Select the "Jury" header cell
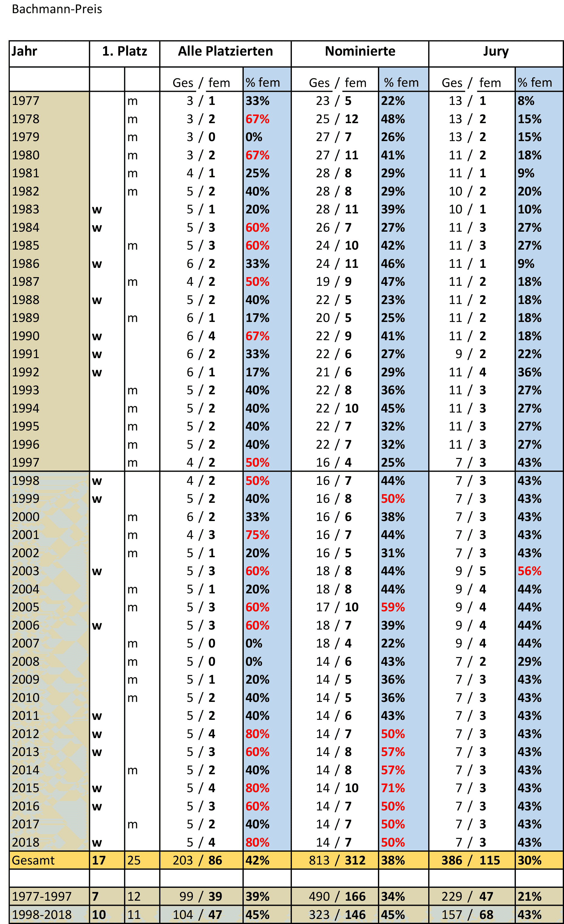Viewport: 564px width, 924px height. 495,51
